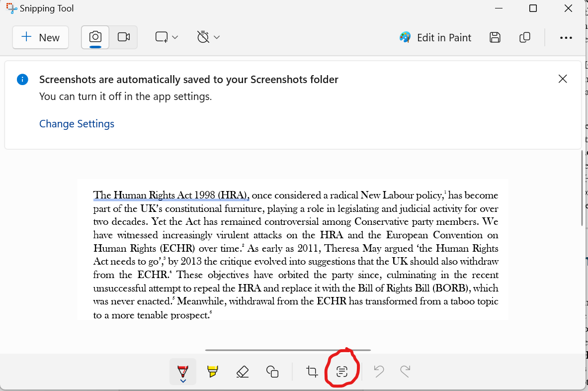This screenshot has height=391, width=588.
Task: Save the snip with floppy disk icon
Action: [495, 37]
